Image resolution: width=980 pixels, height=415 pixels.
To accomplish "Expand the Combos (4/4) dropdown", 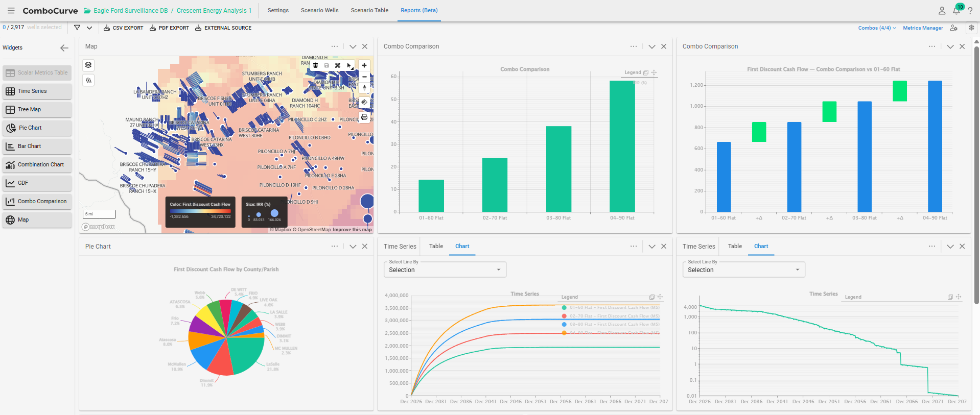I will pos(877,28).
